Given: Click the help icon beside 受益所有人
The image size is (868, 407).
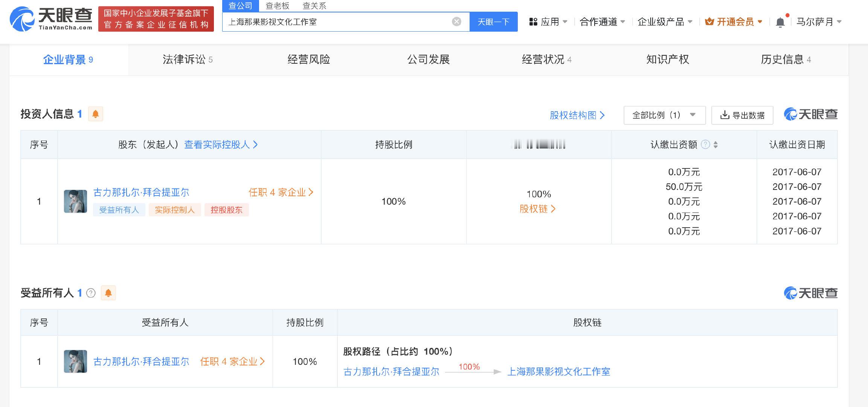Looking at the screenshot, I should click(x=91, y=293).
